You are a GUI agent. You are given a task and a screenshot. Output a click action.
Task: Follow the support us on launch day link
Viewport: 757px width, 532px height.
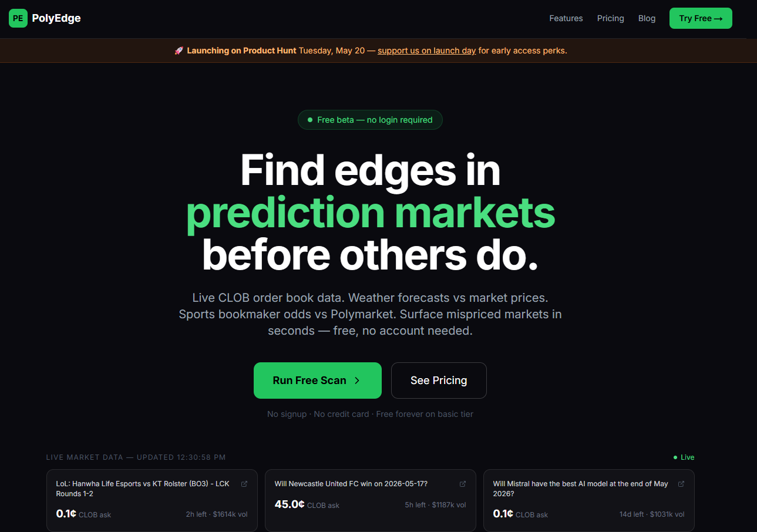[x=426, y=51]
